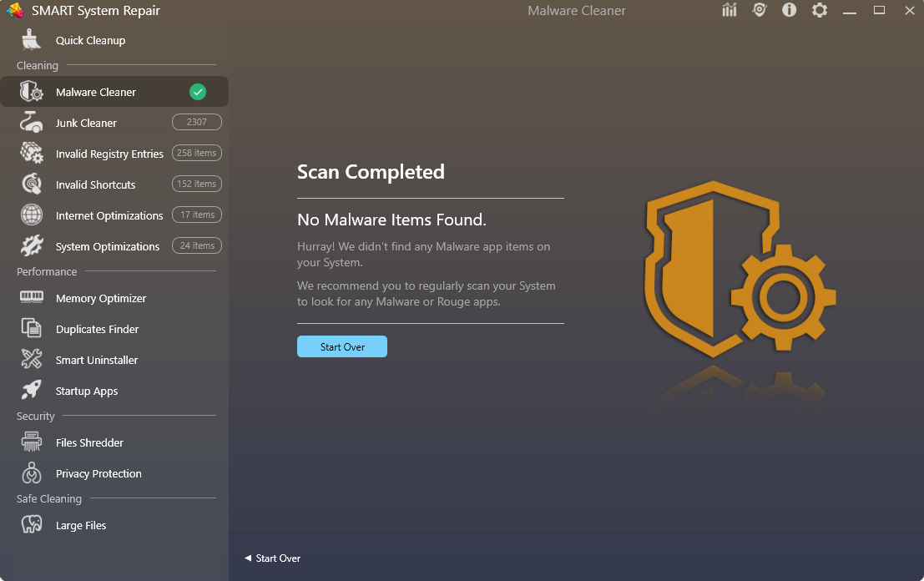Click the Large Files elephant icon

click(31, 524)
